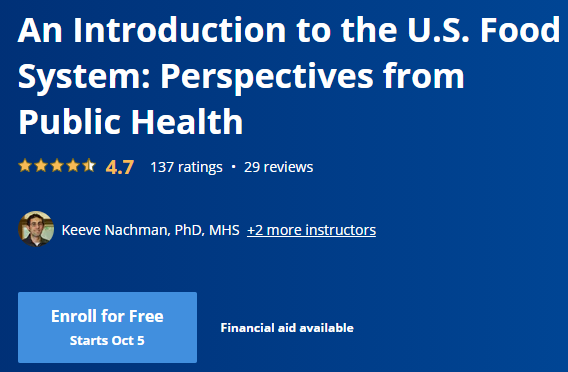
Task: Click Keeve Nachman's profile photo
Action: pyautogui.click(x=36, y=229)
